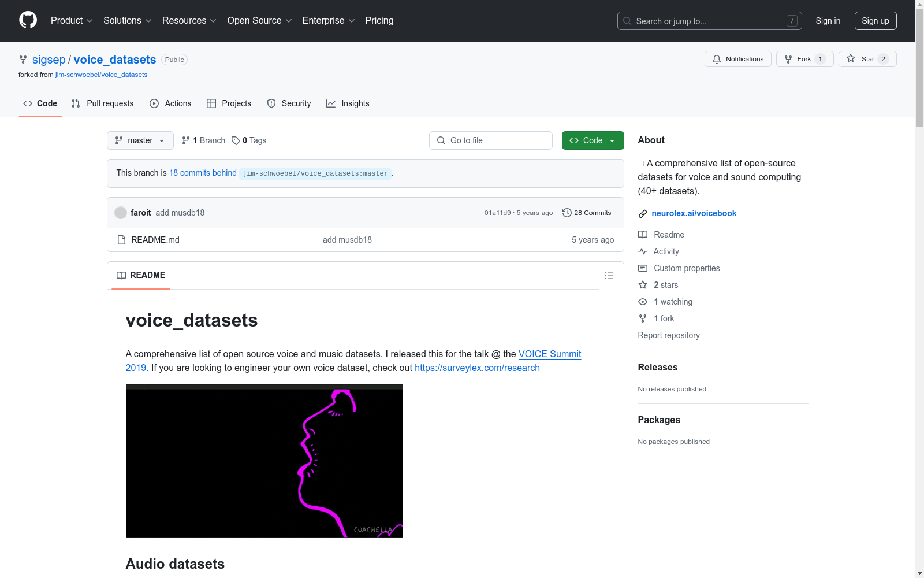The height and width of the screenshot is (578, 924).
Task: Click Report repository
Action: click(x=669, y=335)
